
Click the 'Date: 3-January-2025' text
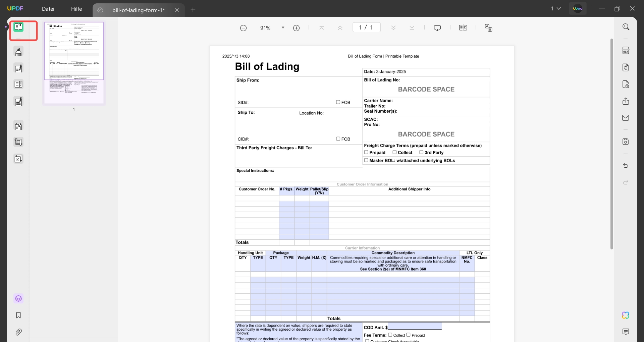(385, 72)
